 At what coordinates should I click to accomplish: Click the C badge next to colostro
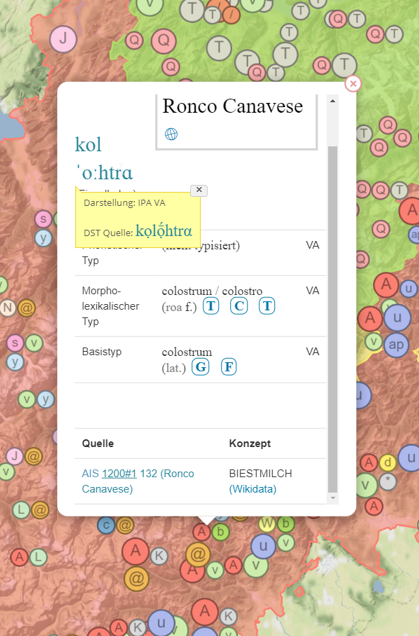coord(239,306)
